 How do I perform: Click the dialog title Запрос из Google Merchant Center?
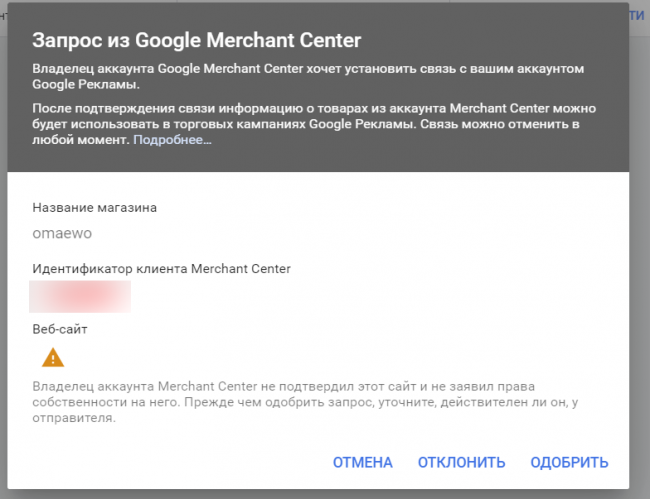tap(196, 40)
